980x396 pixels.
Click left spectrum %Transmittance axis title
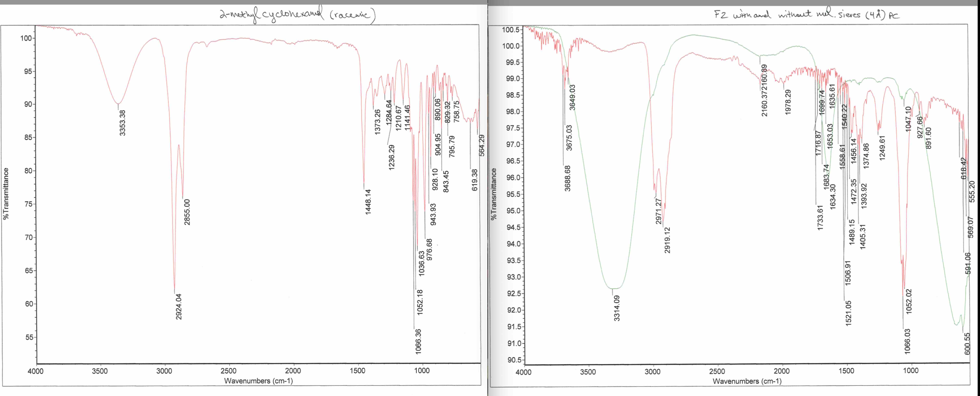pyautogui.click(x=6, y=194)
